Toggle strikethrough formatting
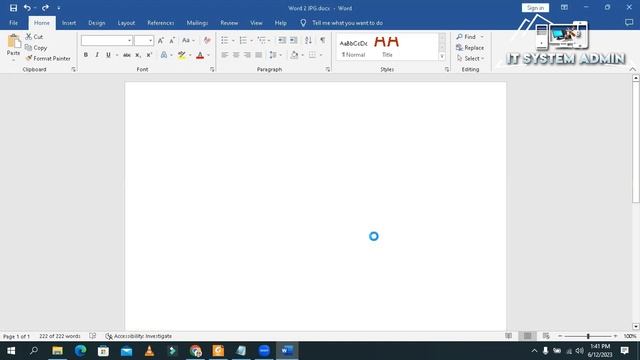Screen dimensions: 640x360 [127, 55]
